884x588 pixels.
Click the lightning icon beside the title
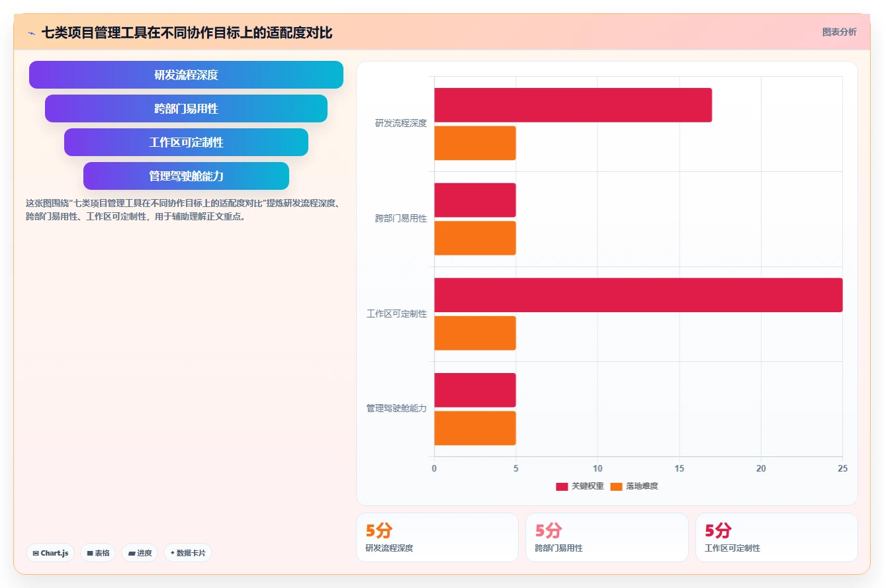click(31, 33)
